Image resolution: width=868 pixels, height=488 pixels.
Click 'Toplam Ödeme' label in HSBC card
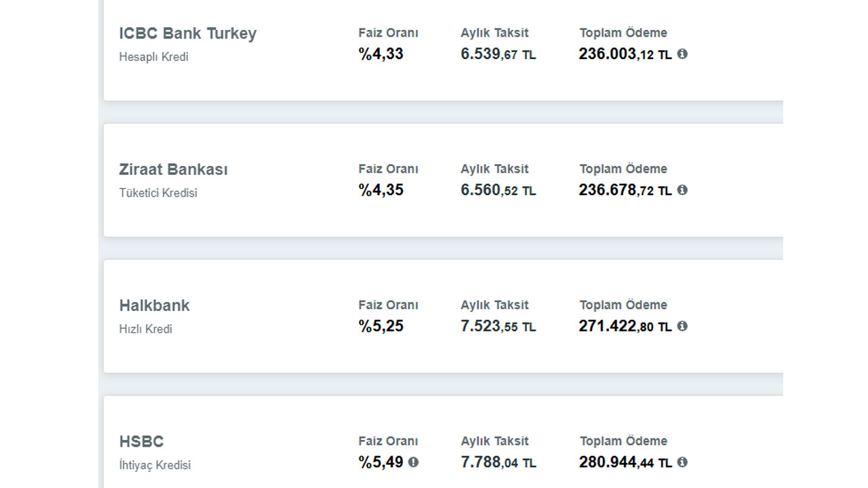pyautogui.click(x=623, y=441)
